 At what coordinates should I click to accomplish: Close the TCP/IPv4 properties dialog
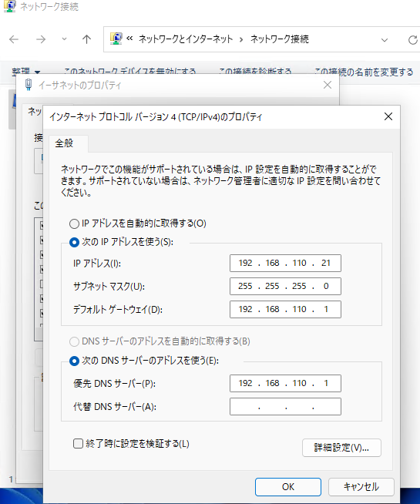388,116
